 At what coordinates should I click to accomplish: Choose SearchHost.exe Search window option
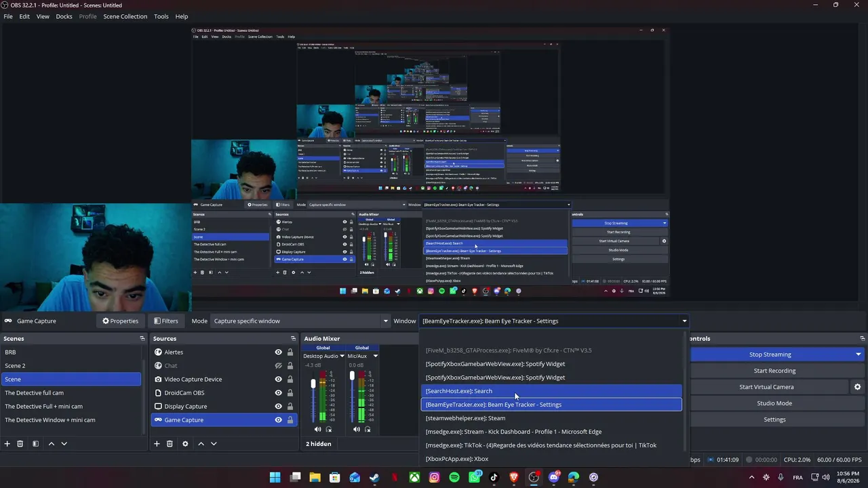(551, 391)
